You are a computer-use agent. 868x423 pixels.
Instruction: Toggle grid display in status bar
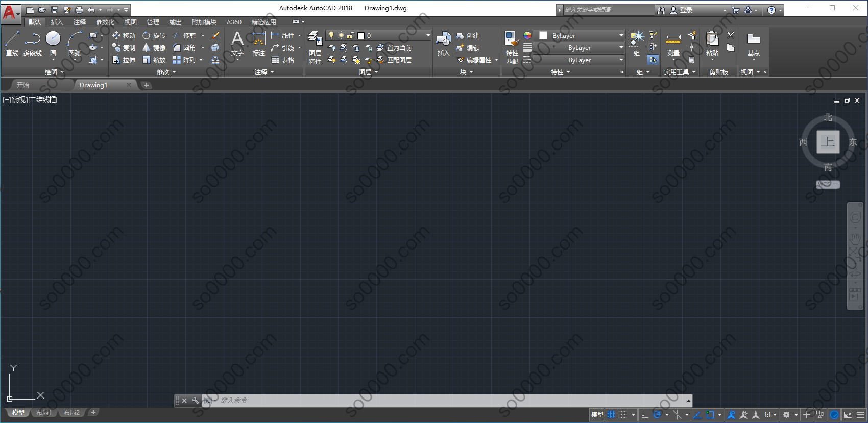coord(611,415)
